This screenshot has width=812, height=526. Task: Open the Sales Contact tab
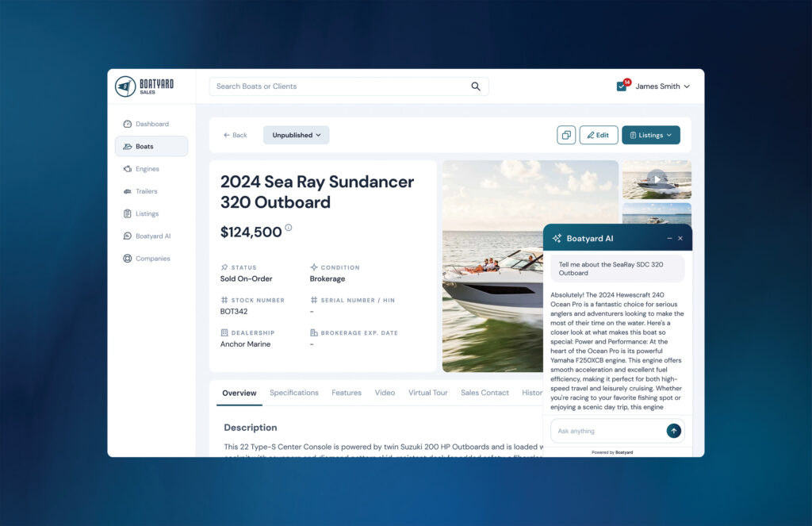(x=485, y=393)
